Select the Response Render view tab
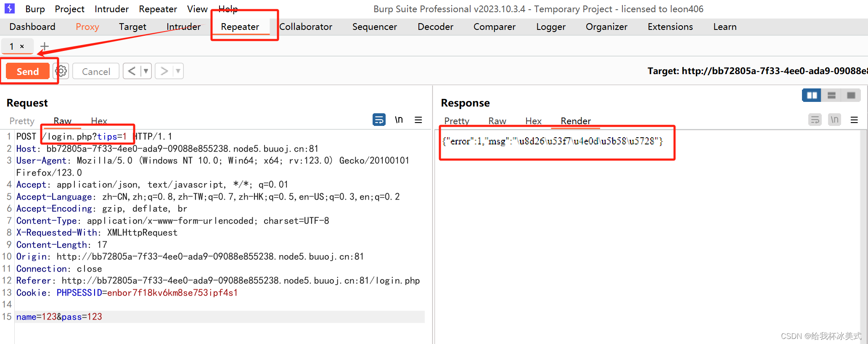Screen dimensions: 868x344 pos(576,121)
